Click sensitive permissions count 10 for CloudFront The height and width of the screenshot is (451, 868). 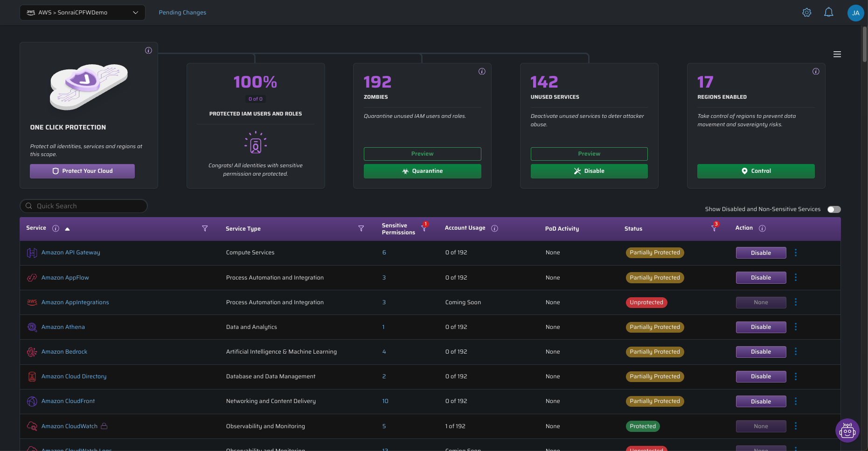(x=385, y=401)
